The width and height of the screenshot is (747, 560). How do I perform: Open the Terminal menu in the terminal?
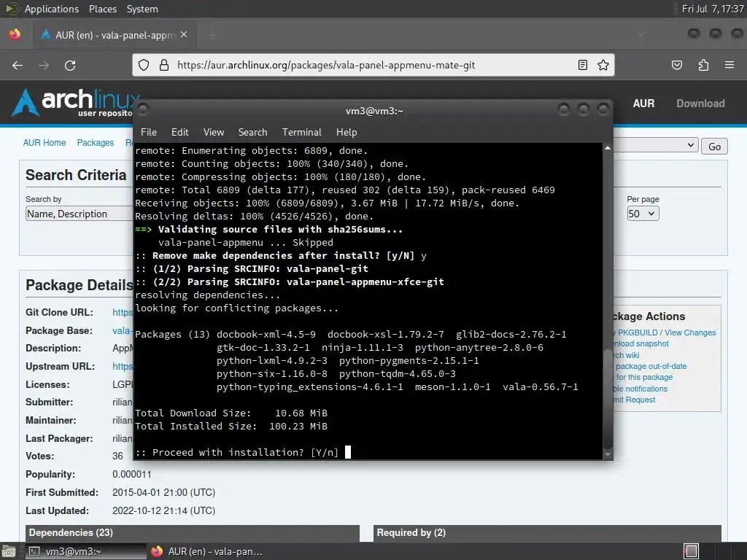click(302, 132)
